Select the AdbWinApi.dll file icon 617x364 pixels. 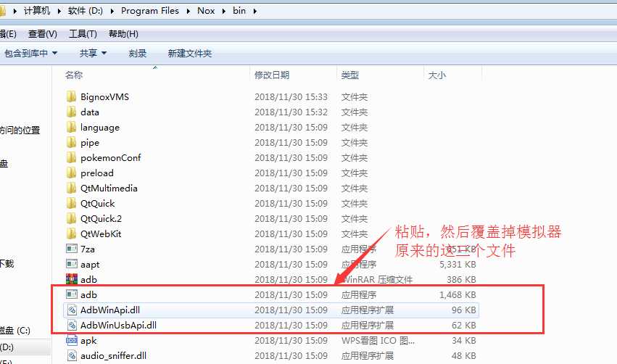click(72, 310)
